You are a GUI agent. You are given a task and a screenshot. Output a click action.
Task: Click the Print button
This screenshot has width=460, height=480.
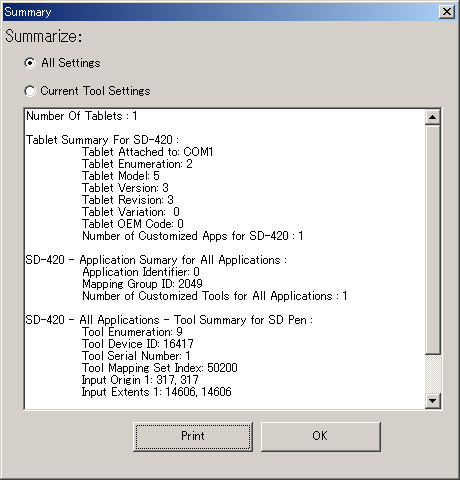coord(193,436)
